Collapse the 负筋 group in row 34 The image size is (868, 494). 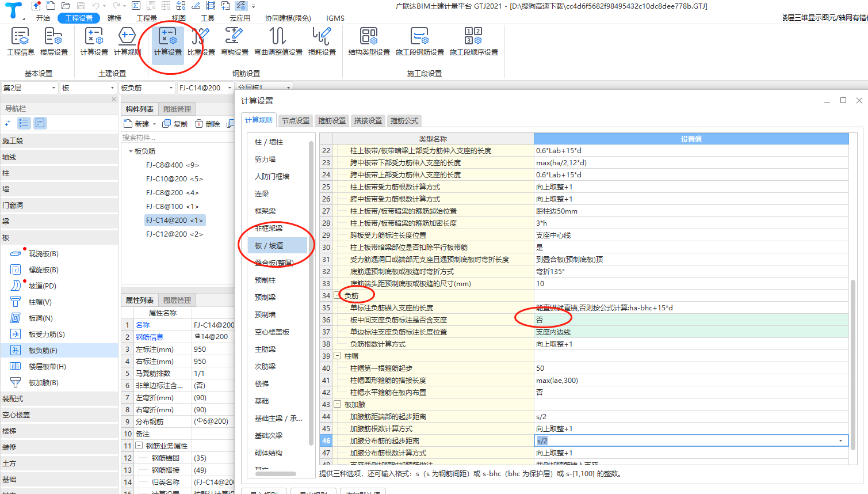click(337, 295)
